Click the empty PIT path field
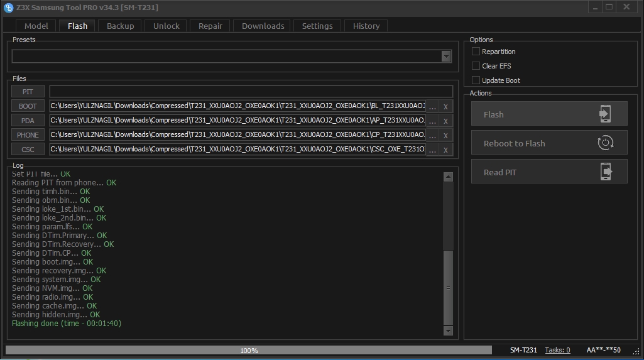 [251, 92]
